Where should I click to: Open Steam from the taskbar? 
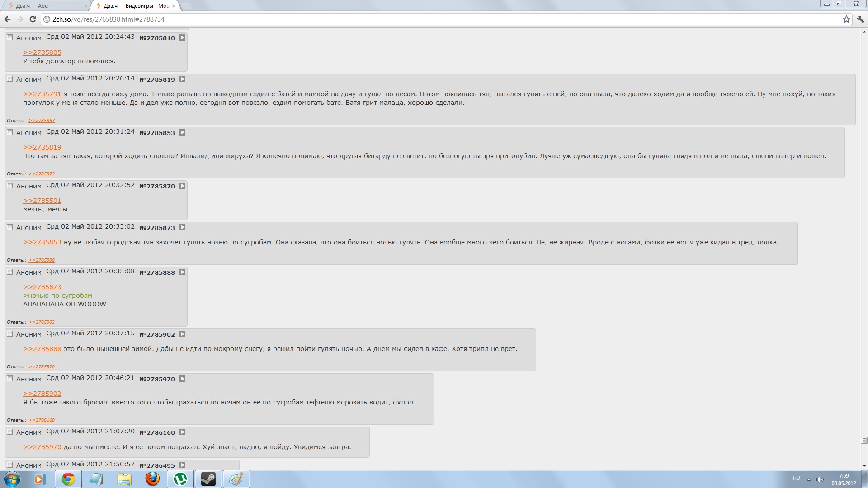[x=208, y=479]
